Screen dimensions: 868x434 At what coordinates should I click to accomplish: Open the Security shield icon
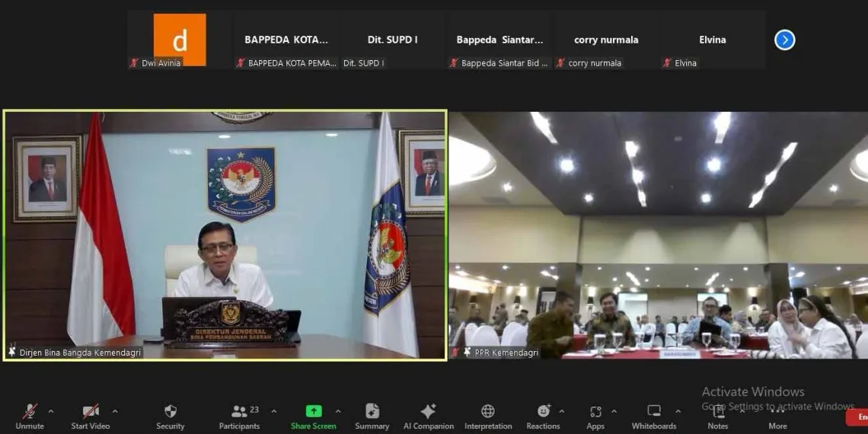(x=171, y=411)
